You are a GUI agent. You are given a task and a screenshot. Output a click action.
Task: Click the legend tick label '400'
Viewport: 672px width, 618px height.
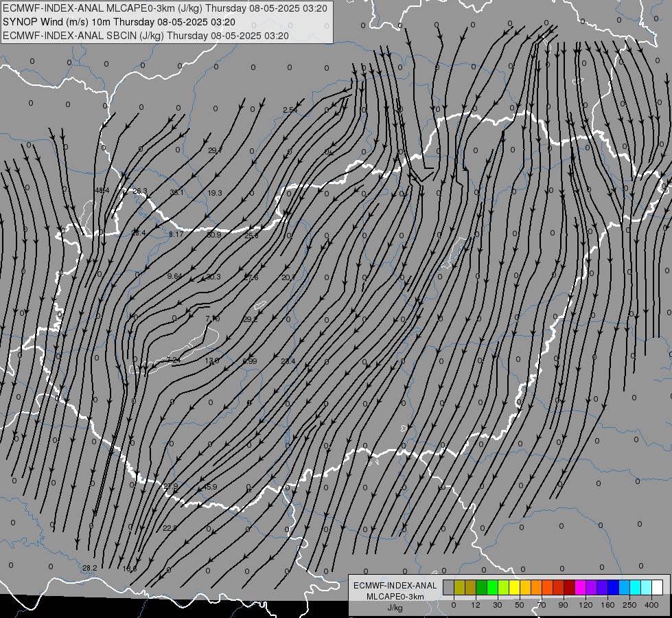pyautogui.click(x=651, y=605)
